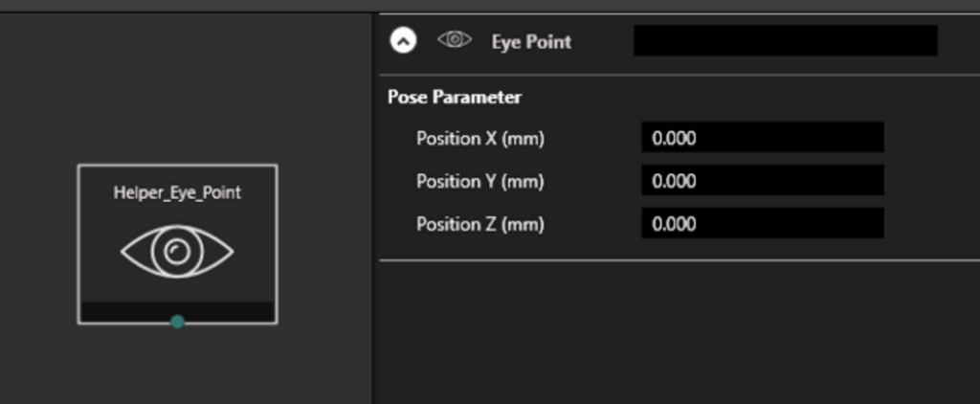Click the Eye Point name field

click(786, 40)
